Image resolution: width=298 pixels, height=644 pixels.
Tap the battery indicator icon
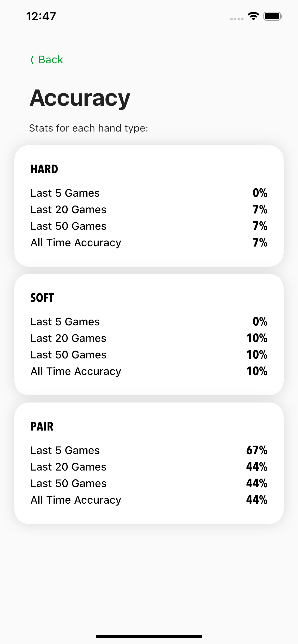pyautogui.click(x=273, y=17)
